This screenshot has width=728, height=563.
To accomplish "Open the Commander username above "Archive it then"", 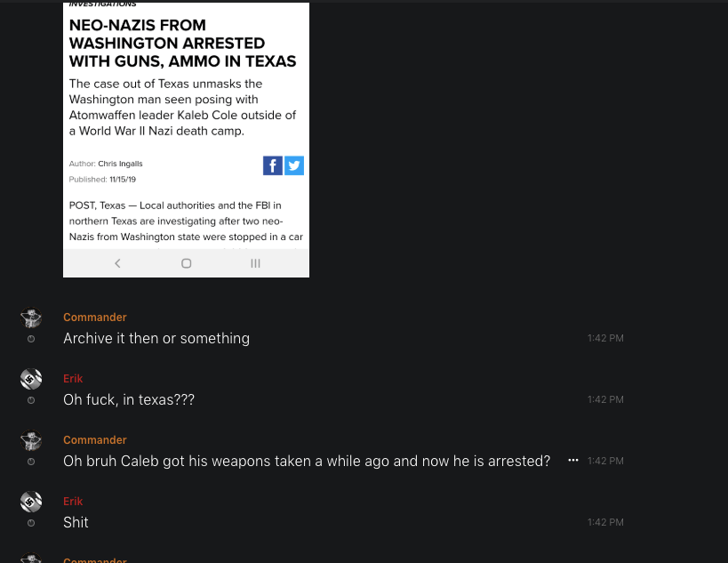I will pyautogui.click(x=95, y=318).
